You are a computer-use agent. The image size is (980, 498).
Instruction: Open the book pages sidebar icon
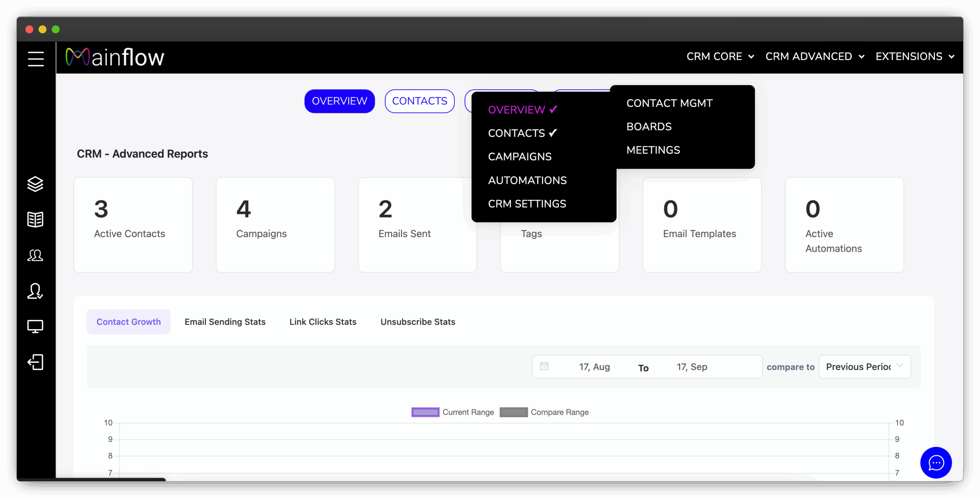pyautogui.click(x=35, y=220)
